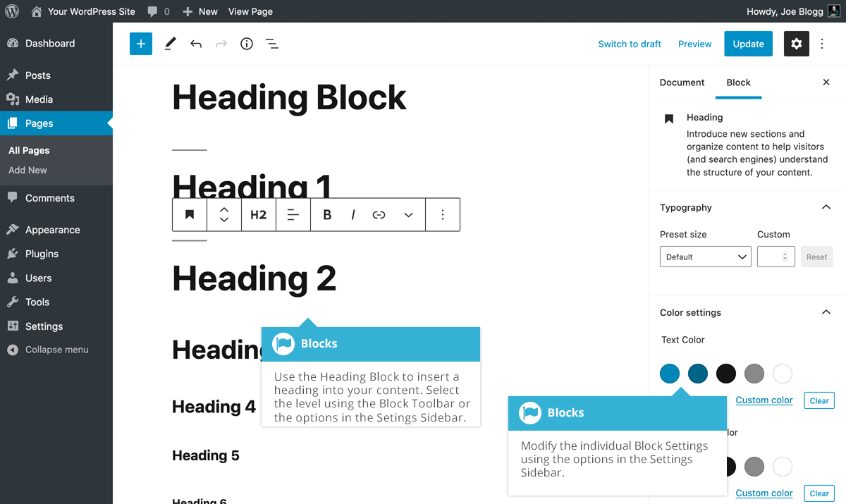Click the Switch to draft link
Image resolution: width=846 pixels, height=504 pixels.
(630, 44)
